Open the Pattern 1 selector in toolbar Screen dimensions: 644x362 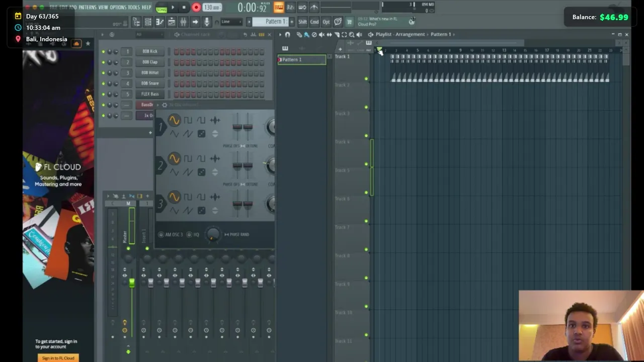click(269, 22)
